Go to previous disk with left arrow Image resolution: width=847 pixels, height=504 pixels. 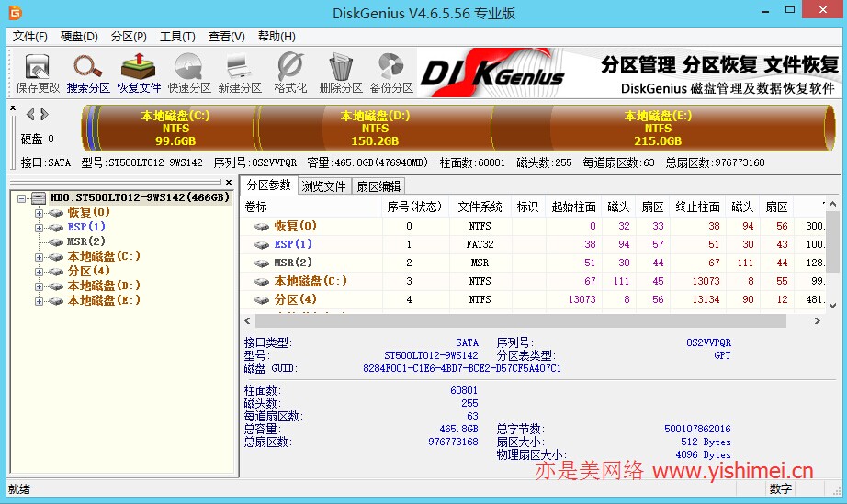tap(30, 115)
